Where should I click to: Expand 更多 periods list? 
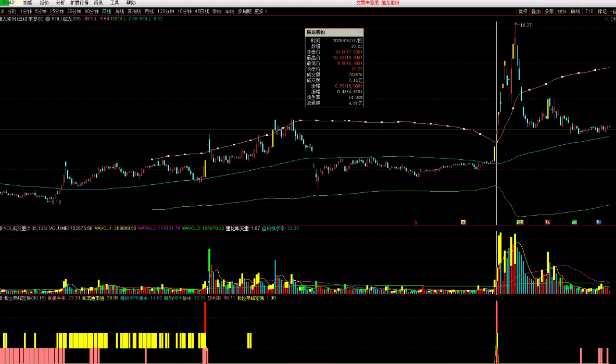260,11
